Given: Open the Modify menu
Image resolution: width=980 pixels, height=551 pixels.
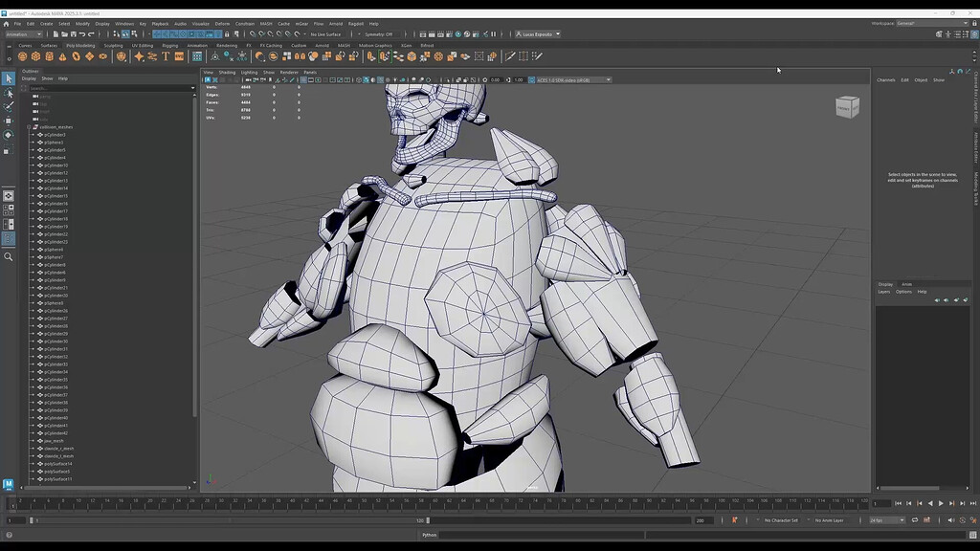Looking at the screenshot, I should tap(82, 24).
